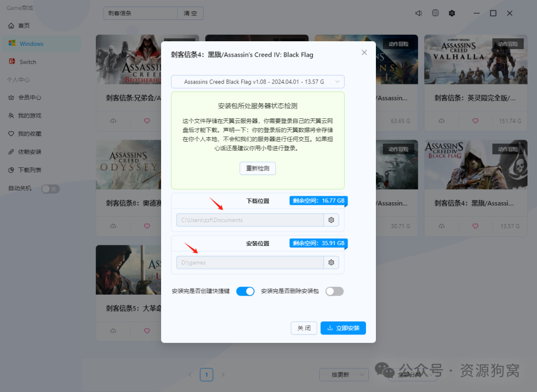This screenshot has width=537, height=392.
Task: Click the gear icon next to download path
Action: 331,220
